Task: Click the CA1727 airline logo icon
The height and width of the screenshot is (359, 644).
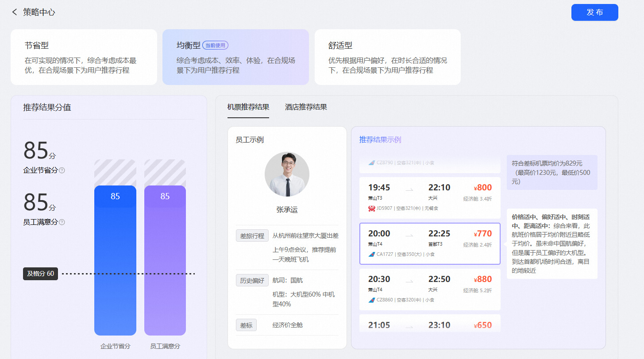Action: coord(371,254)
